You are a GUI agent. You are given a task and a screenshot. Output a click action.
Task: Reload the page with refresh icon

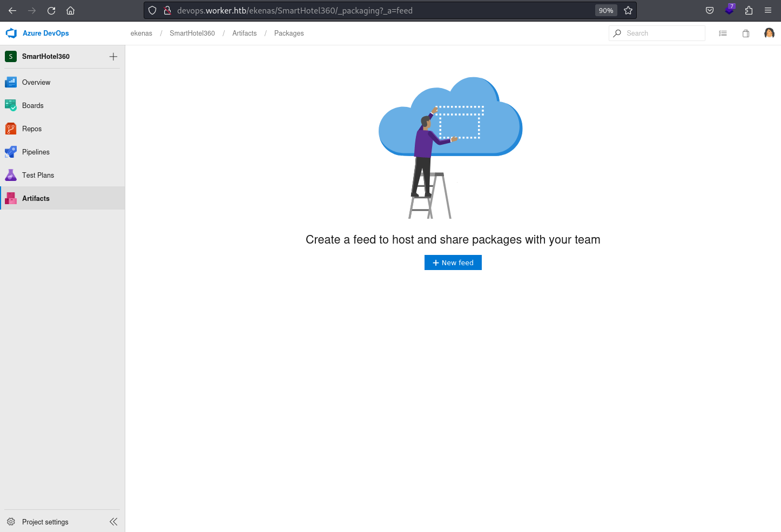click(51, 10)
